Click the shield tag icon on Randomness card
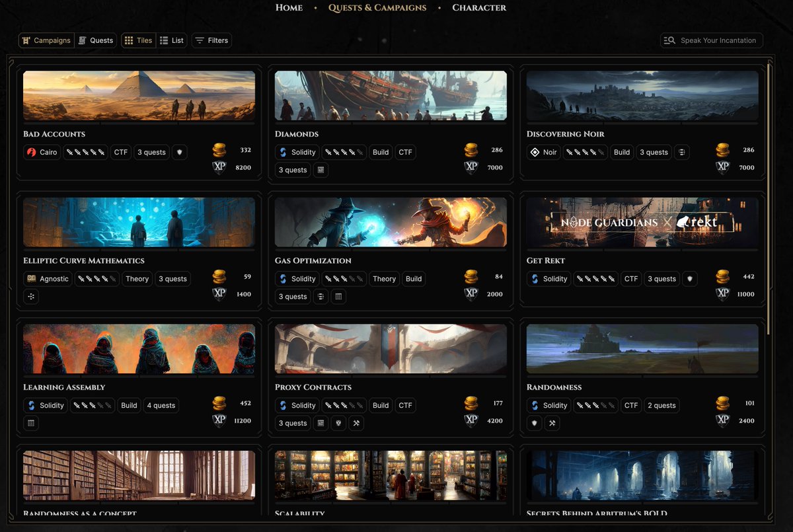This screenshot has height=532, width=793. click(x=535, y=423)
